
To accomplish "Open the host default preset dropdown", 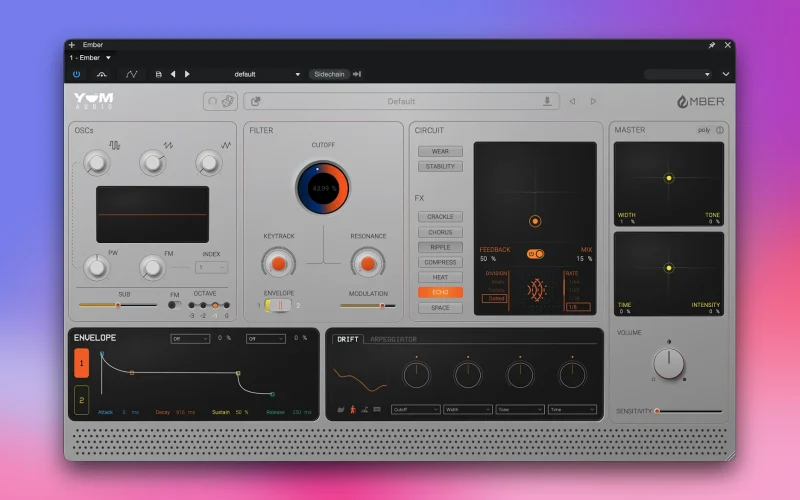I will coord(267,74).
